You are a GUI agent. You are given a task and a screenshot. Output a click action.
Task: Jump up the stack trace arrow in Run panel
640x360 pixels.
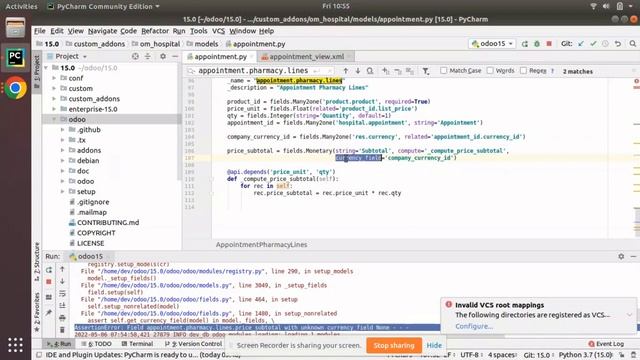pos(62,269)
